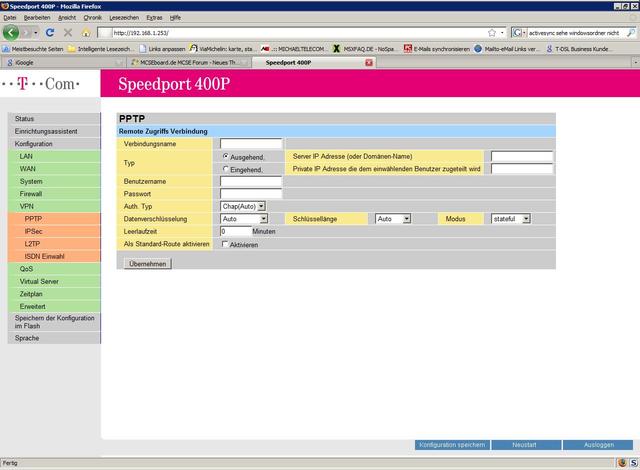Click the search magnifier icon
Image resolution: width=640 pixels, height=470 pixels.
tap(631, 33)
